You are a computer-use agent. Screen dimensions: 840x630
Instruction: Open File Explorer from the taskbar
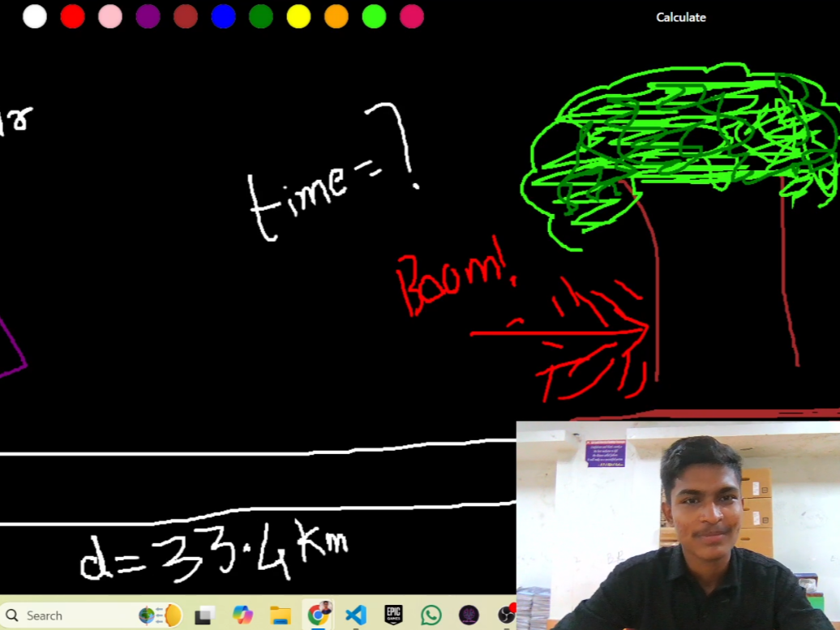point(280,615)
